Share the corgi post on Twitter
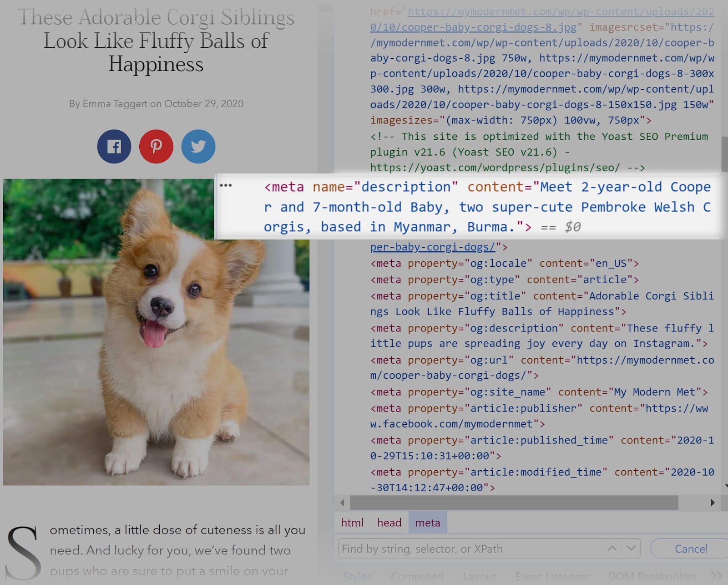 tap(197, 146)
